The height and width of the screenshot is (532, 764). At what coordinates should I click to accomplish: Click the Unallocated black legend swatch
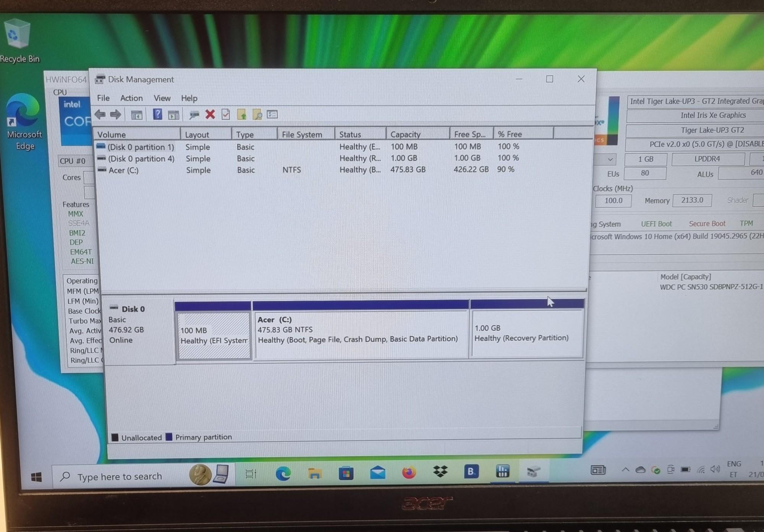(x=115, y=437)
